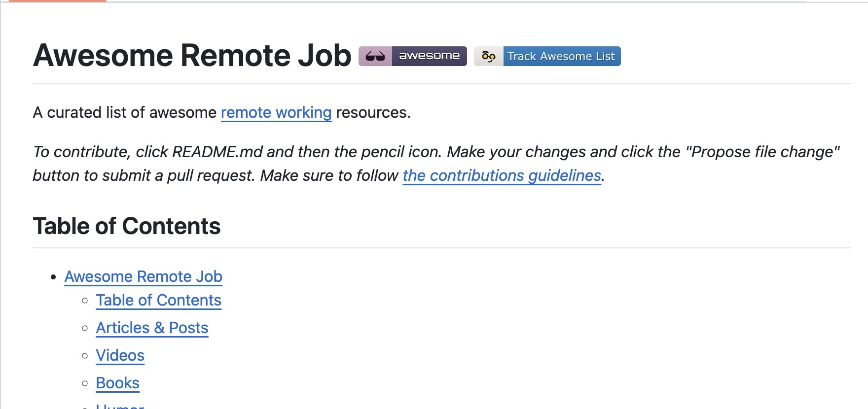Click the hollow bullet beside Videos

[x=85, y=356]
